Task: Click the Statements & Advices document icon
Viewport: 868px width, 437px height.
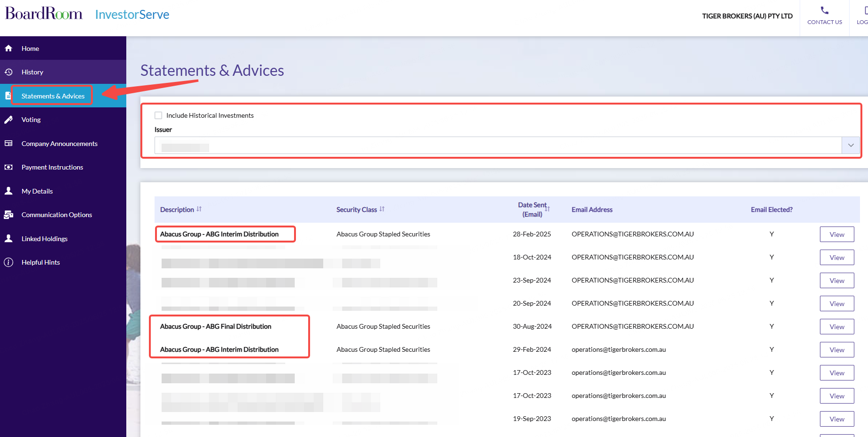Action: point(8,96)
